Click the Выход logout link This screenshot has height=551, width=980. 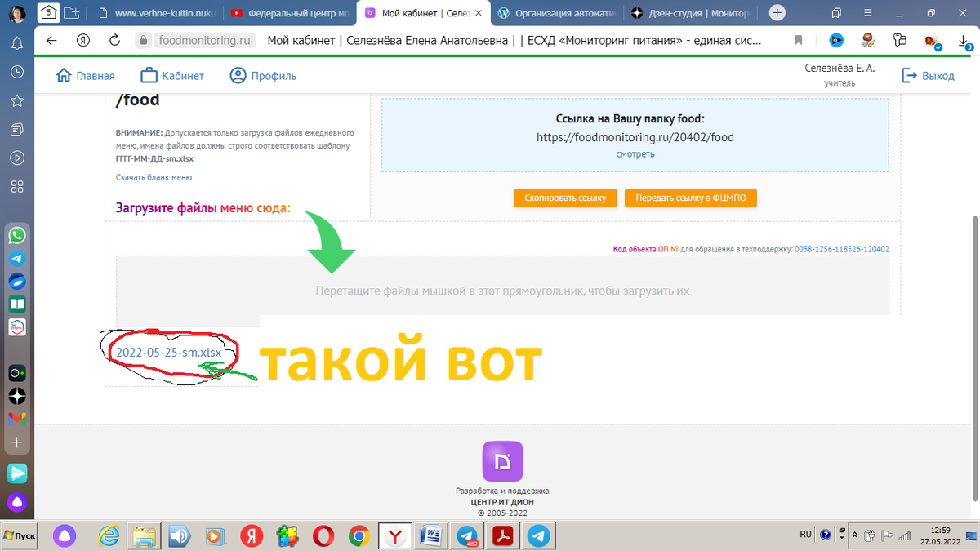tap(928, 76)
